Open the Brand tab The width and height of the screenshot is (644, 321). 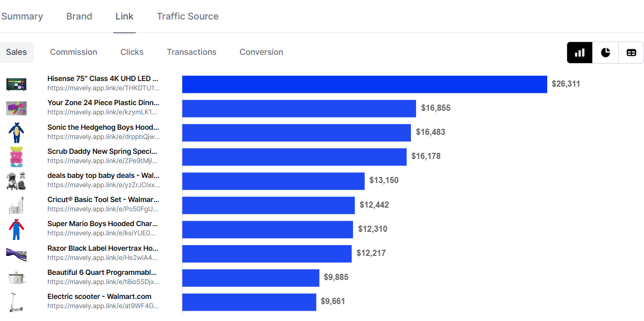pos(79,16)
